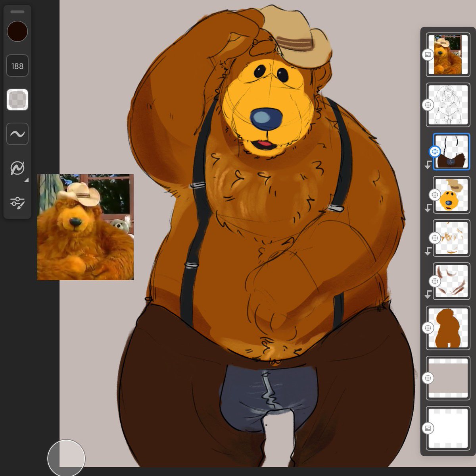Collapse the left toolbar using its top handle bar
This screenshot has height=476, width=476.
click(17, 12)
